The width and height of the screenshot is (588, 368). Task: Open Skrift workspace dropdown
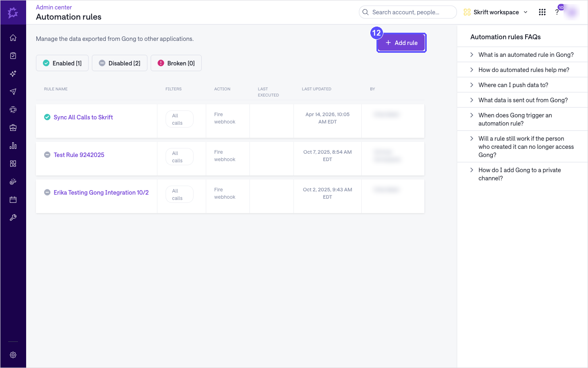(x=496, y=12)
